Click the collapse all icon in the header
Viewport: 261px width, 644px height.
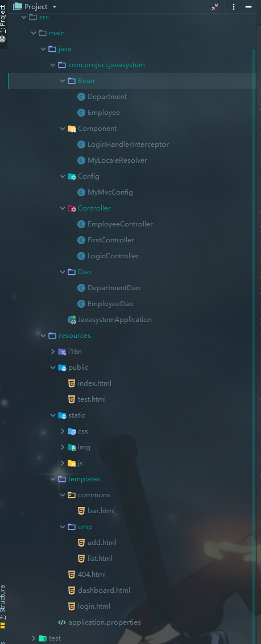coord(215,7)
